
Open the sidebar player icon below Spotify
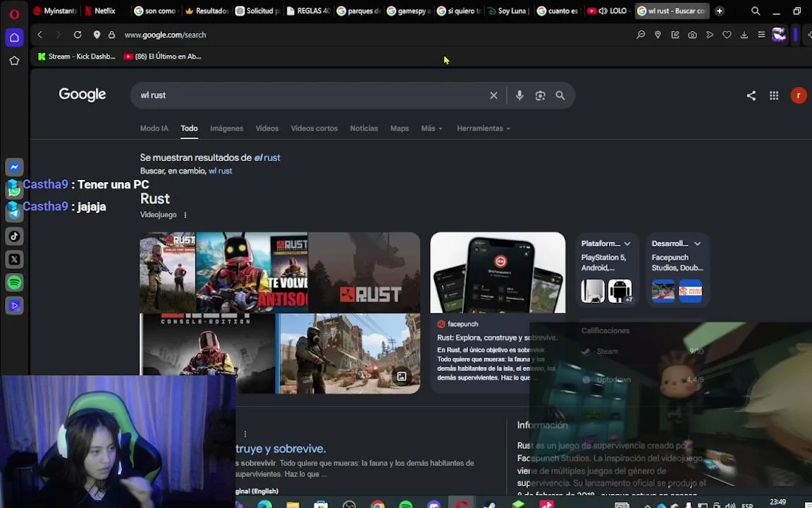click(15, 306)
